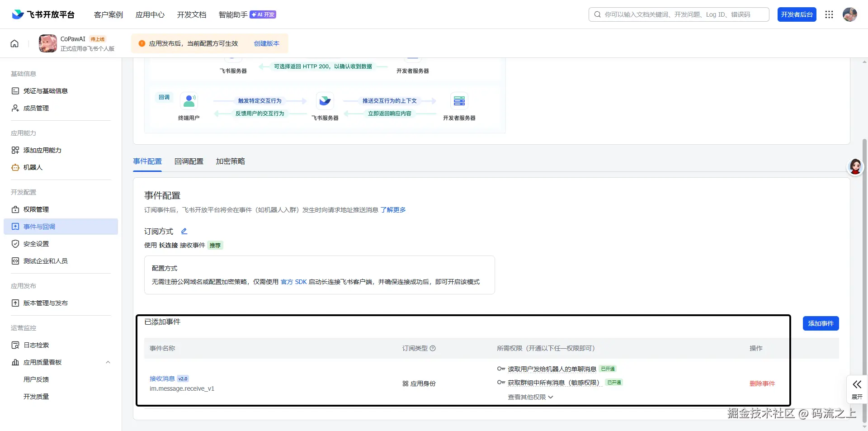Open the apps grid menu icon
Viewport: 868px width, 431px height.
(x=829, y=14)
